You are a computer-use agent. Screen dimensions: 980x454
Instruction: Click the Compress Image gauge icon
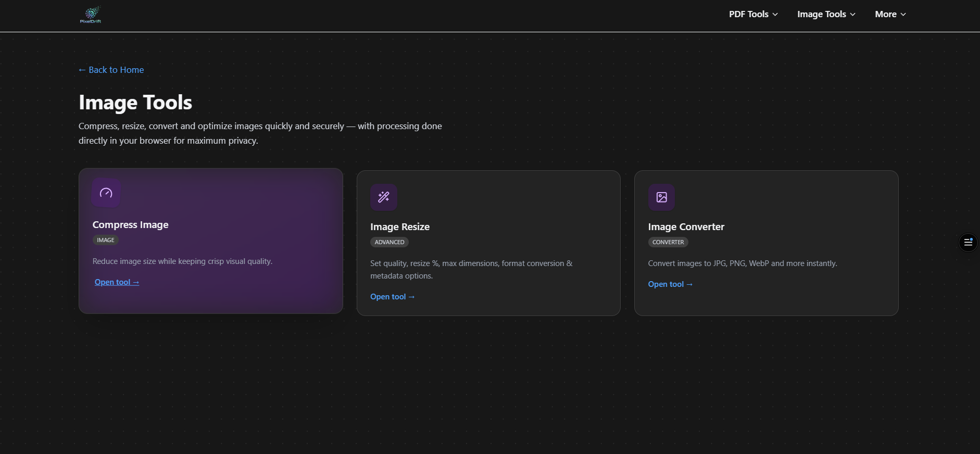point(106,193)
